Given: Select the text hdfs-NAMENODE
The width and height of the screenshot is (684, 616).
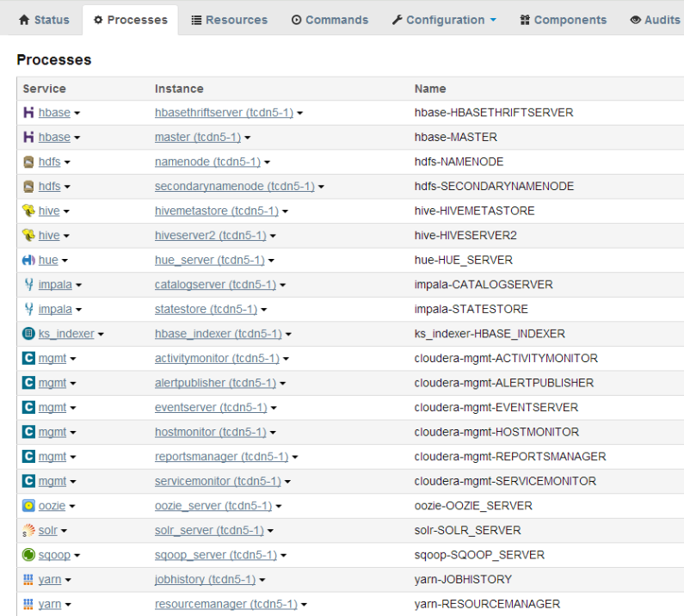Looking at the screenshot, I should [459, 162].
